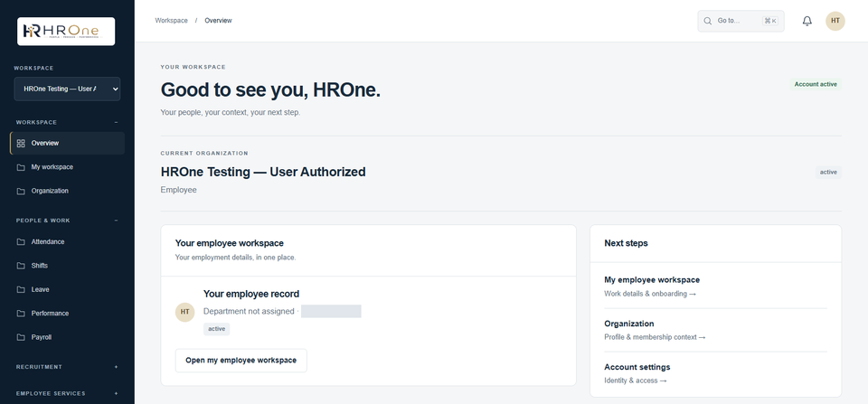Click the Next steps heading
This screenshot has height=404, width=868.
626,243
